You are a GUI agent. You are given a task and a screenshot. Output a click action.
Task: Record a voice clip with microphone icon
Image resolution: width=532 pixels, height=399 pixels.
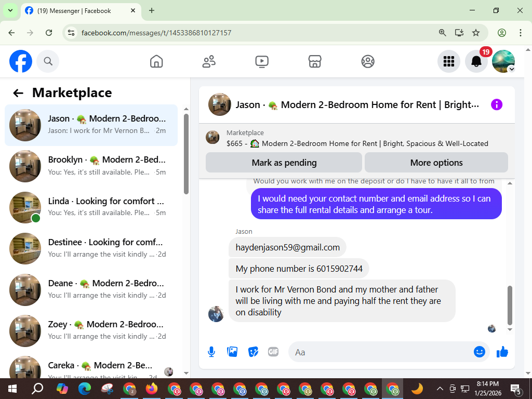click(x=211, y=352)
